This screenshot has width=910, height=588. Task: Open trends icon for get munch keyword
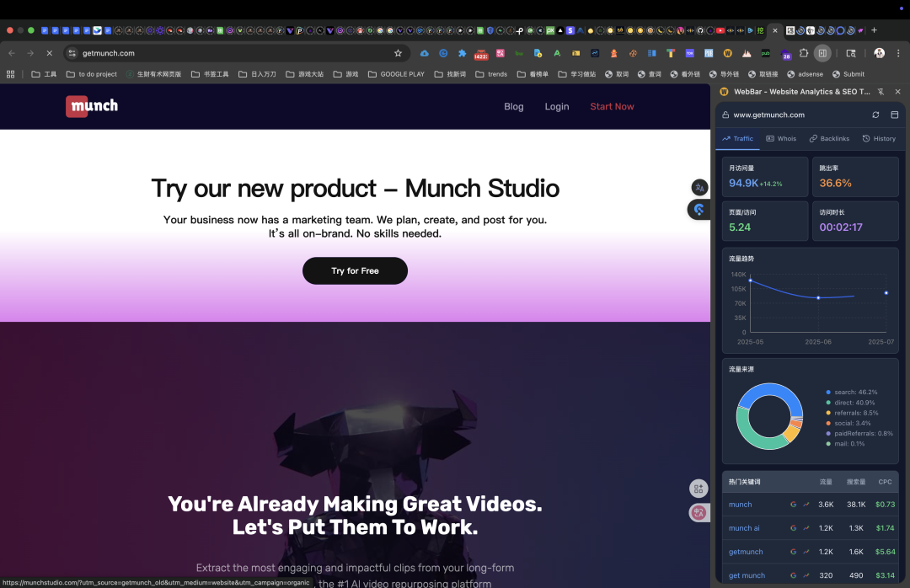pos(806,575)
